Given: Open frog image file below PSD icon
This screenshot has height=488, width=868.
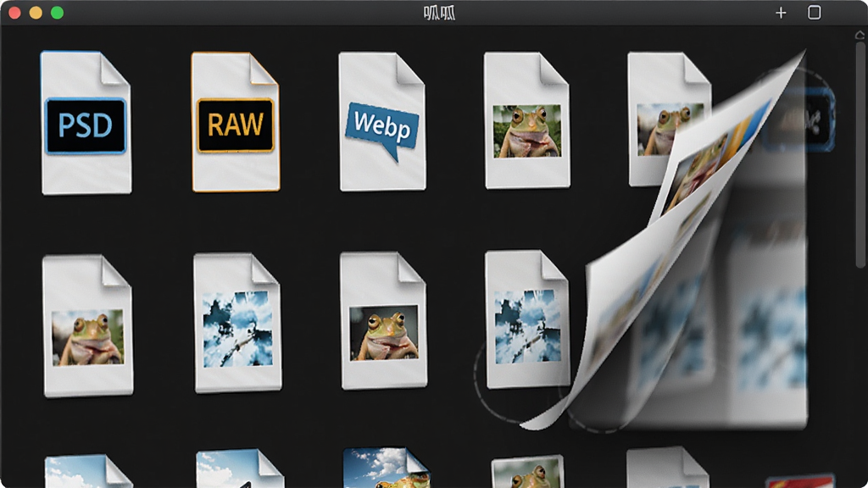Looking at the screenshot, I should tap(87, 326).
